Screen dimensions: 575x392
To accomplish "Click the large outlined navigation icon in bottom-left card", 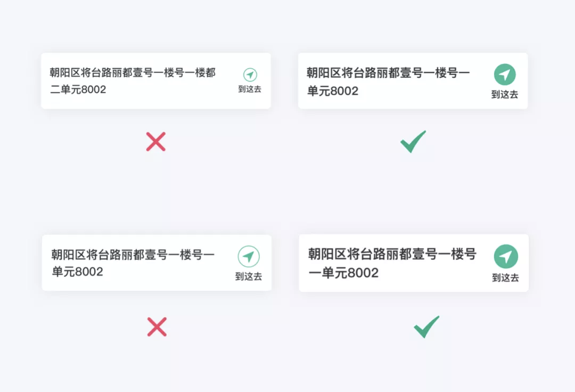I will pyautogui.click(x=249, y=256).
